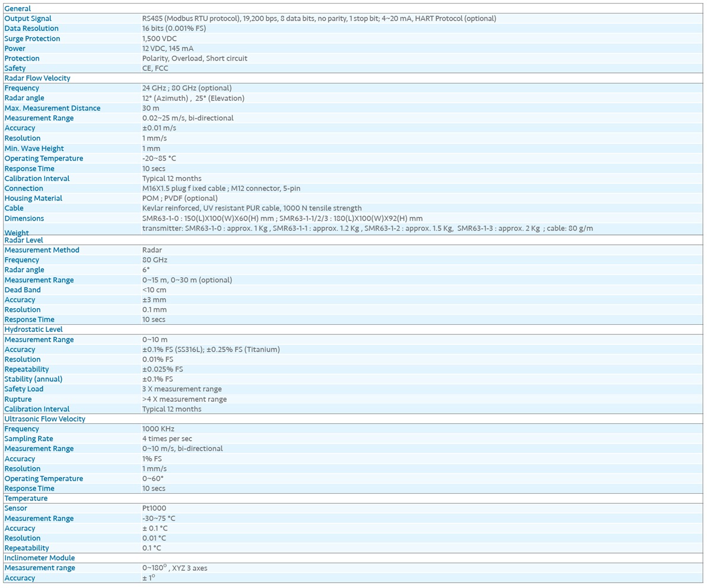Click the Min. Wave Height label
707x588 pixels.
click(x=34, y=149)
